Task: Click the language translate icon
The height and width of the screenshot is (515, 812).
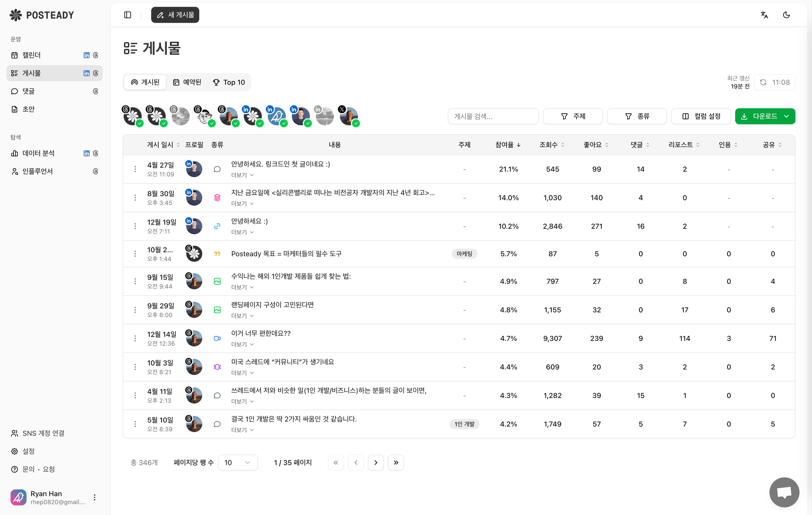Action: 764,15
